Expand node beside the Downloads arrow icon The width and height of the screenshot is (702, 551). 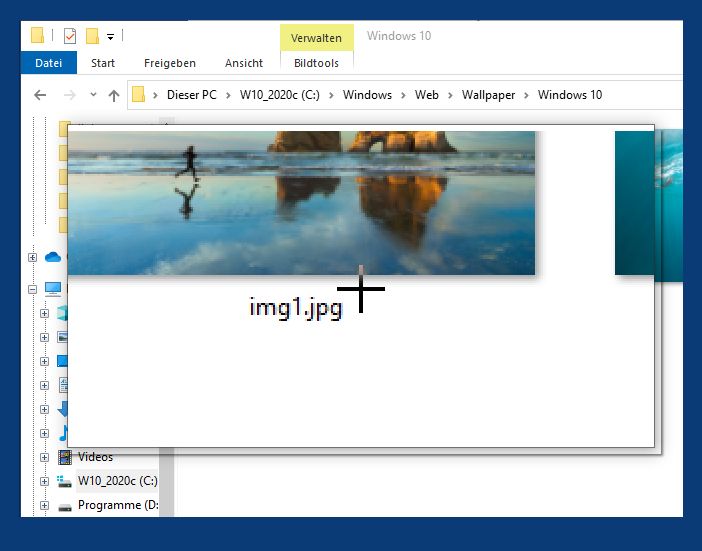point(44,409)
